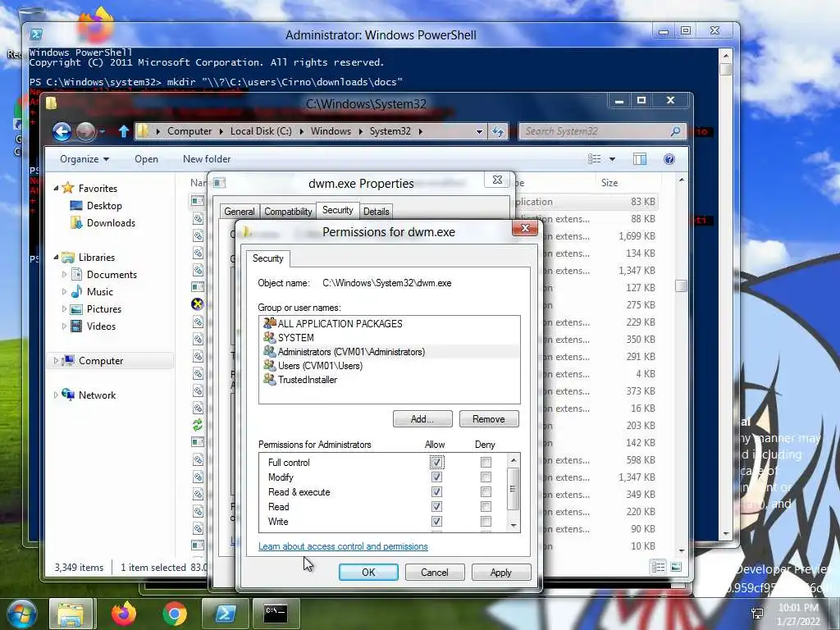Open view options dropdown arrow
Screen dimensions: 840x630
tap(612, 159)
